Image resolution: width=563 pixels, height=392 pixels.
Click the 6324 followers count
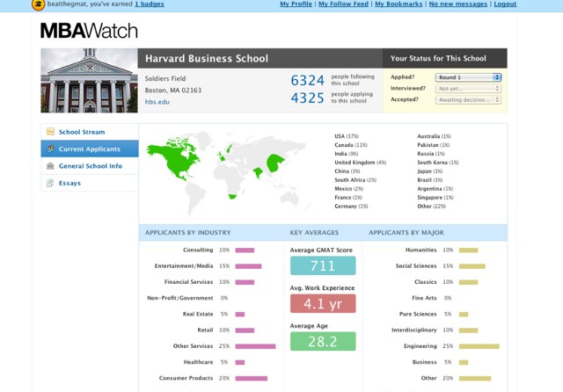coord(307,80)
